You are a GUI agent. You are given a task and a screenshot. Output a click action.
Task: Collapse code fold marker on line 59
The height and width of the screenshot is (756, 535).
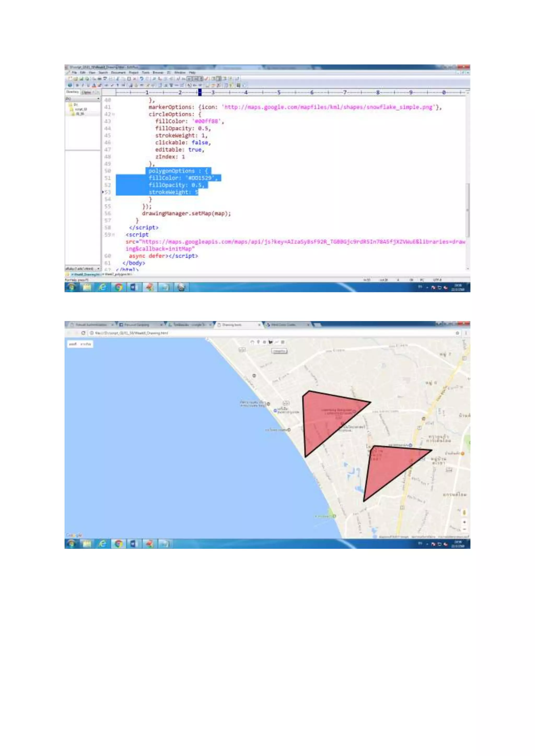[113, 235]
